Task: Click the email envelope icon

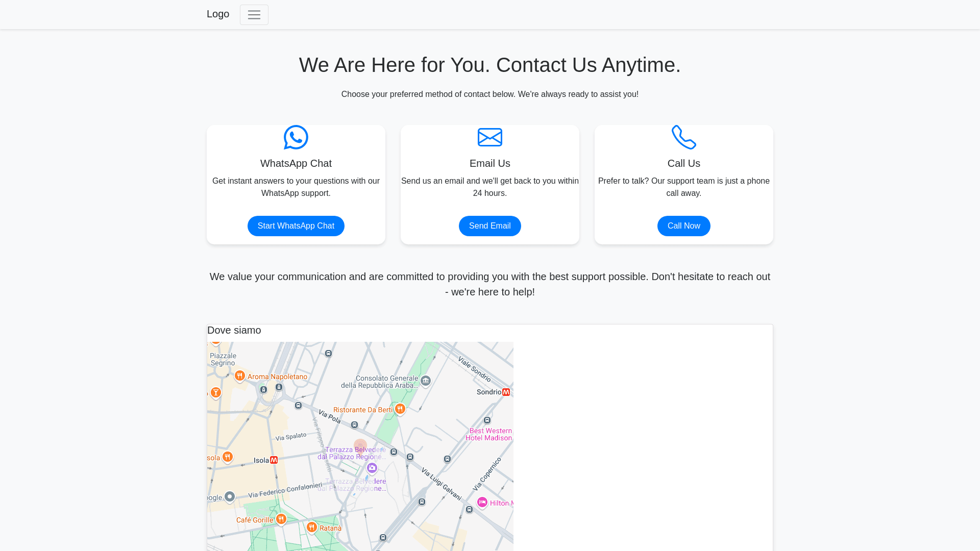Action: [489, 137]
